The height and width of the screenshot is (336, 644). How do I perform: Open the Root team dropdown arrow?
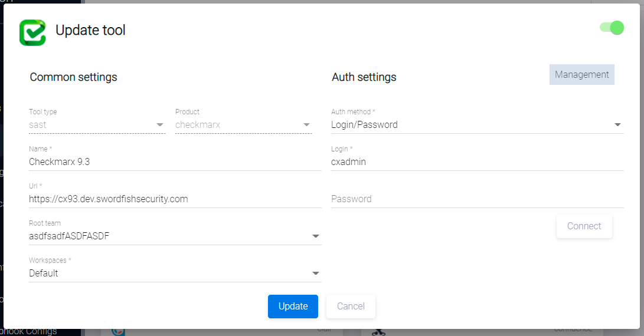316,236
